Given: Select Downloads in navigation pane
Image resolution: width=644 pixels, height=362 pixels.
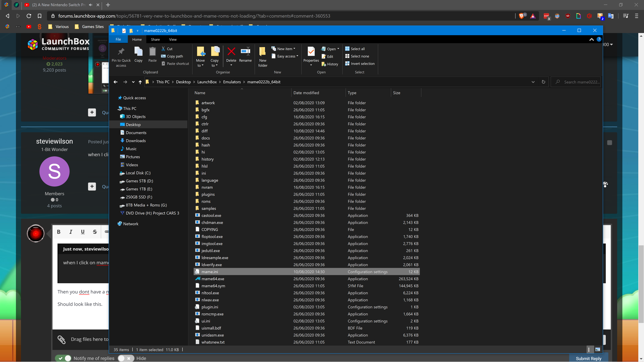Looking at the screenshot, I should point(136,141).
